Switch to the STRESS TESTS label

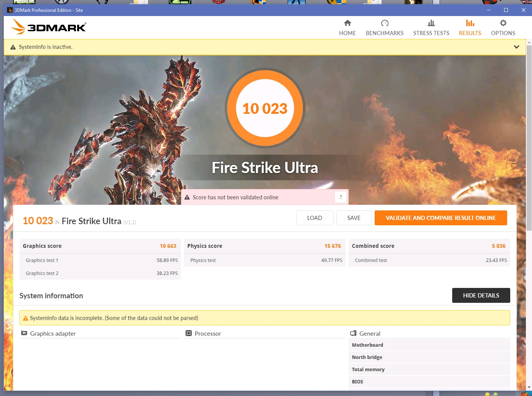point(431,33)
